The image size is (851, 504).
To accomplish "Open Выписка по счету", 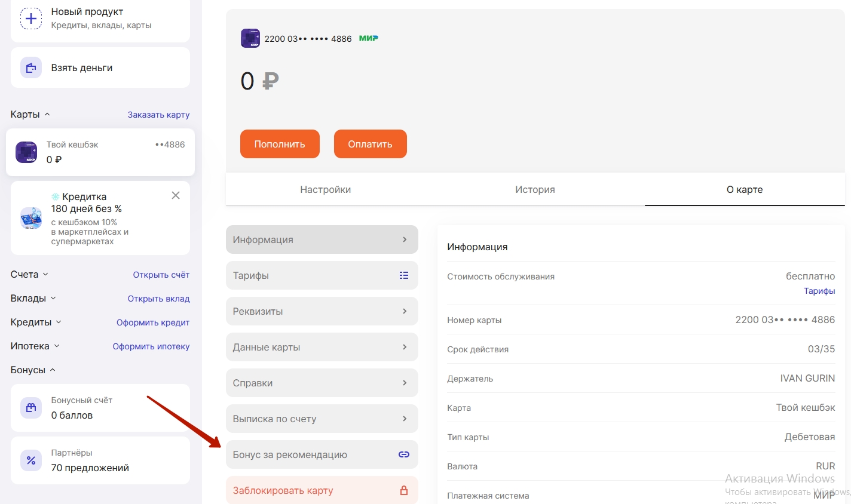I will 322,419.
